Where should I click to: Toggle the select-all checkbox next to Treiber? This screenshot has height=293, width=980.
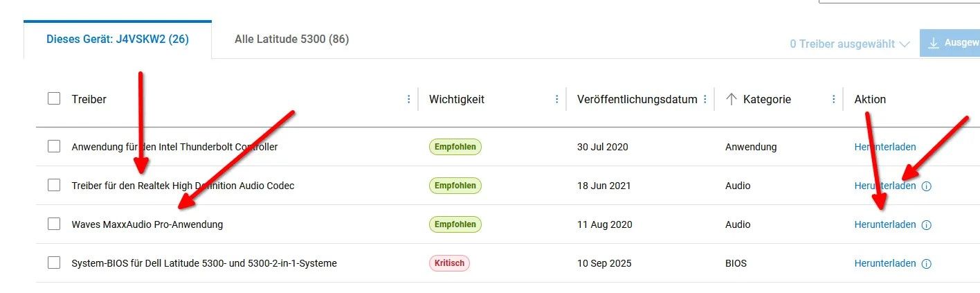point(54,99)
